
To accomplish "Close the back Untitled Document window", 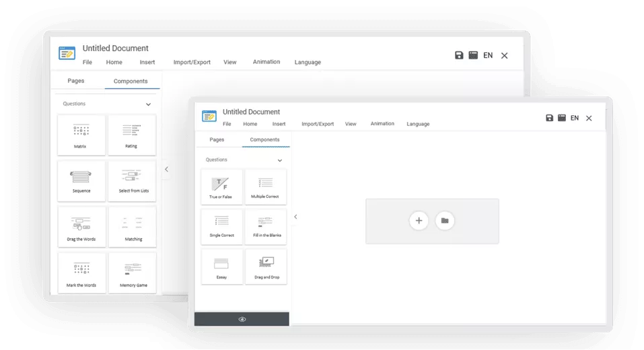I will pyautogui.click(x=504, y=55).
